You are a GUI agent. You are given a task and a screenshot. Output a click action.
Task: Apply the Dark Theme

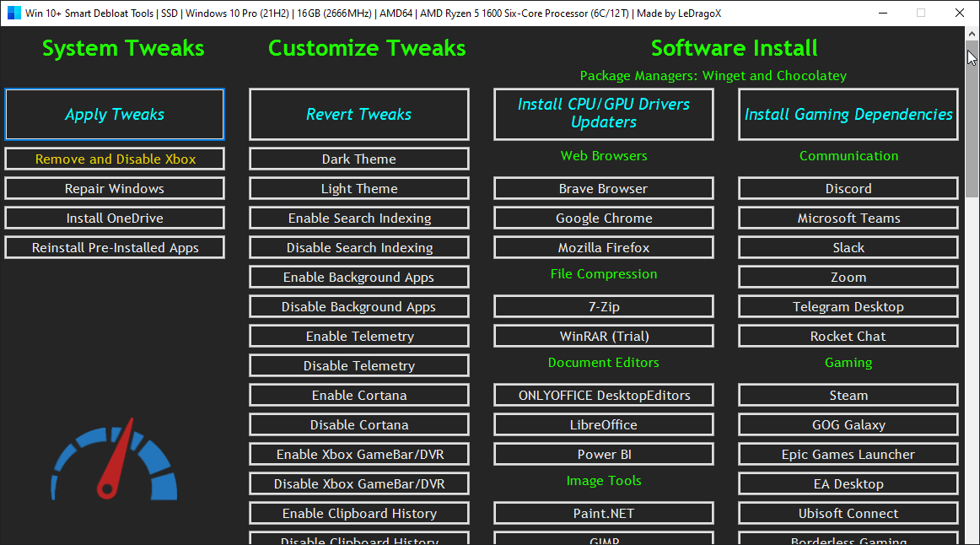point(358,159)
